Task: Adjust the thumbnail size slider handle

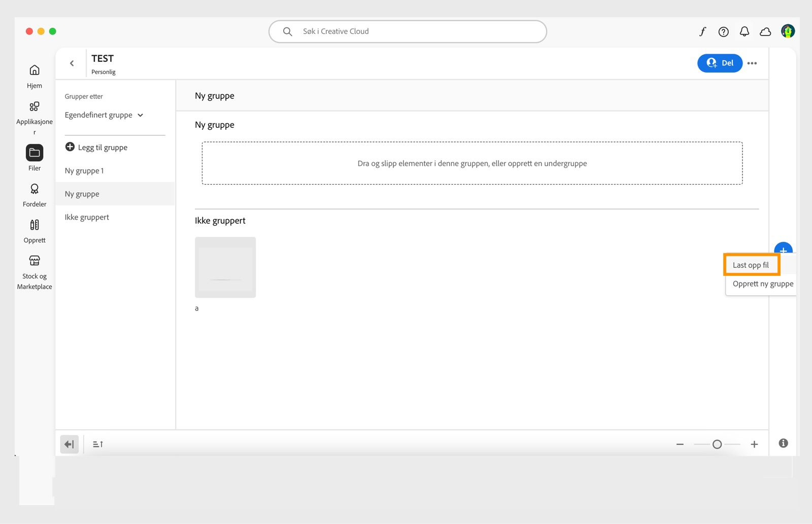Action: point(717,444)
